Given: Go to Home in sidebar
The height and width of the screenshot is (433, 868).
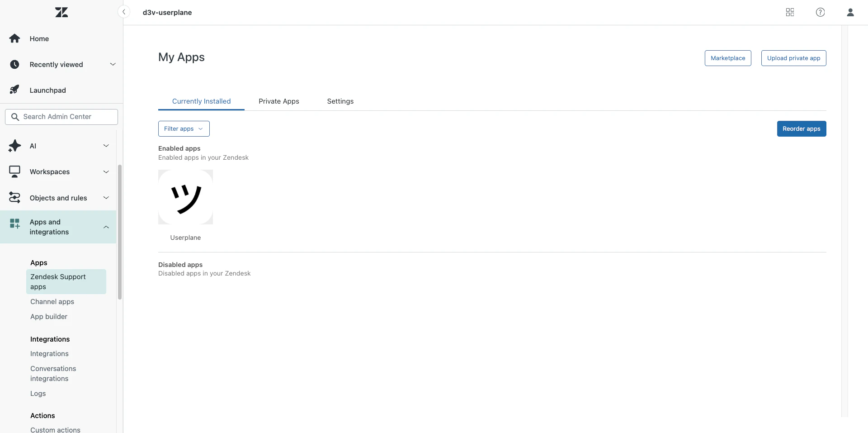Looking at the screenshot, I should point(39,39).
